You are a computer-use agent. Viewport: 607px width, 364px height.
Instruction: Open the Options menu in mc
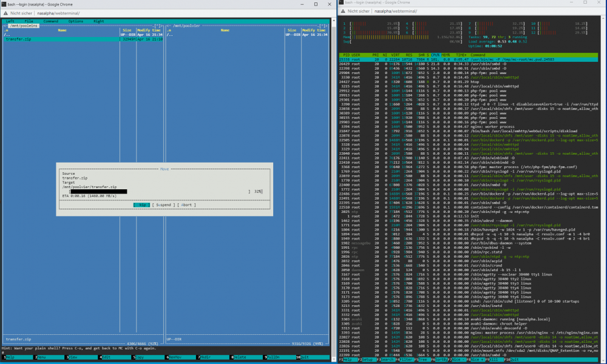(75, 21)
